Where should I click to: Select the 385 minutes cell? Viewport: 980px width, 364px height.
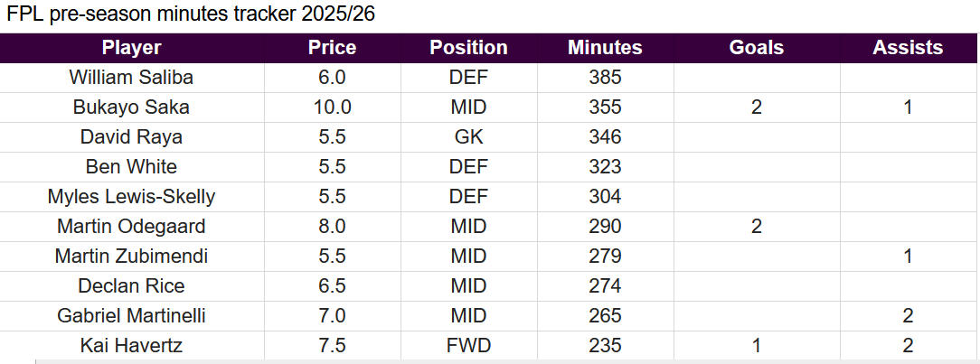coord(605,78)
